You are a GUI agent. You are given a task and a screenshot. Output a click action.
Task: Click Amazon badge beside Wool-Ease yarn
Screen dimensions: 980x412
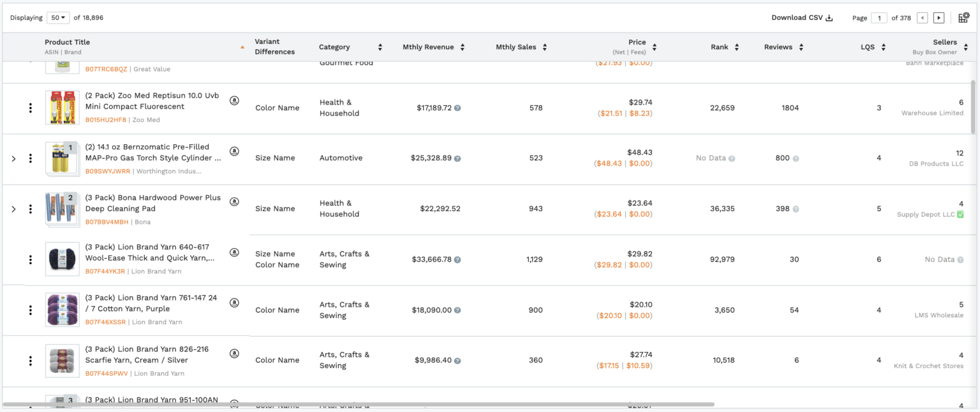234,252
